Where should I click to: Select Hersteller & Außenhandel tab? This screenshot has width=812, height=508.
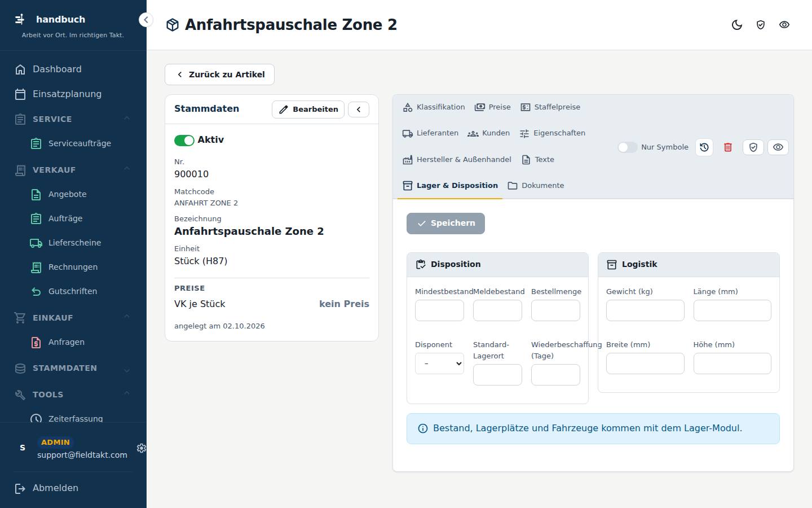click(457, 160)
